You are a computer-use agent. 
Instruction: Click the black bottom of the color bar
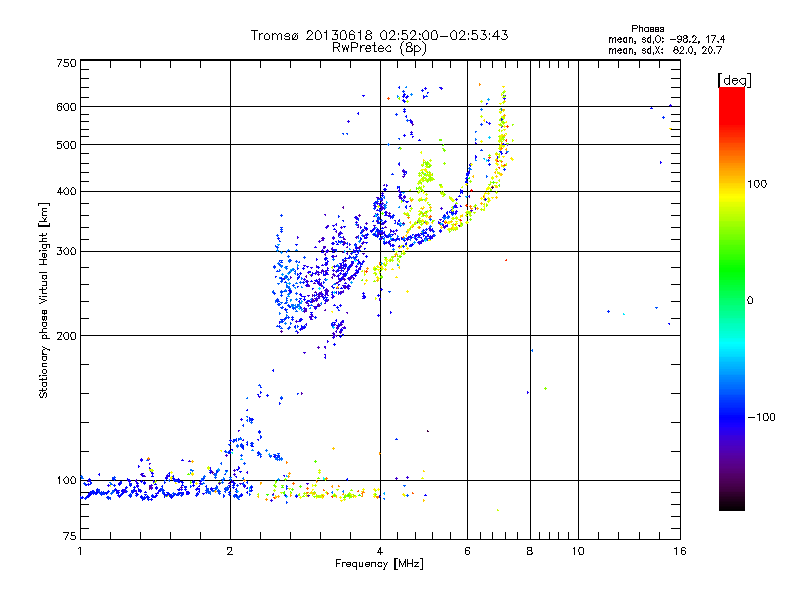coord(732,504)
